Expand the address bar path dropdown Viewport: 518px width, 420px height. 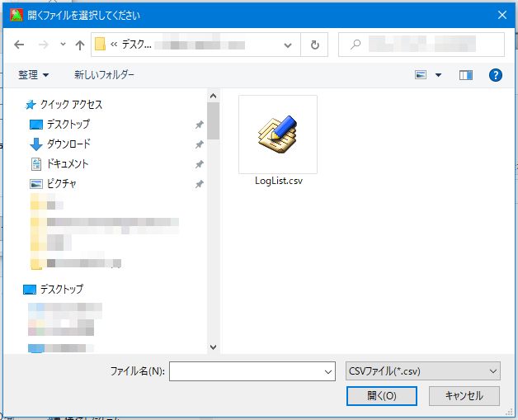[288, 45]
